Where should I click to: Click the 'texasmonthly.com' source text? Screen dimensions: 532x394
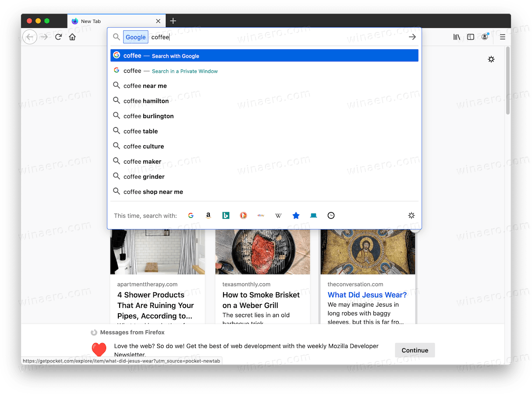pyautogui.click(x=246, y=284)
